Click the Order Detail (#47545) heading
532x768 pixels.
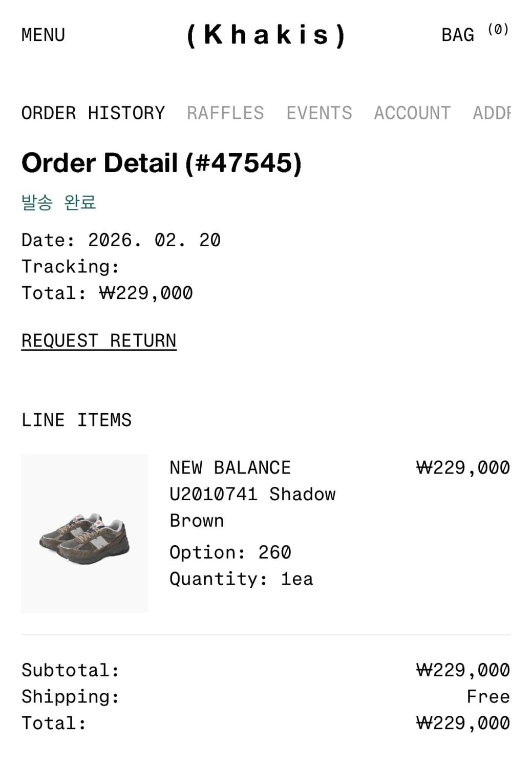[161, 163]
